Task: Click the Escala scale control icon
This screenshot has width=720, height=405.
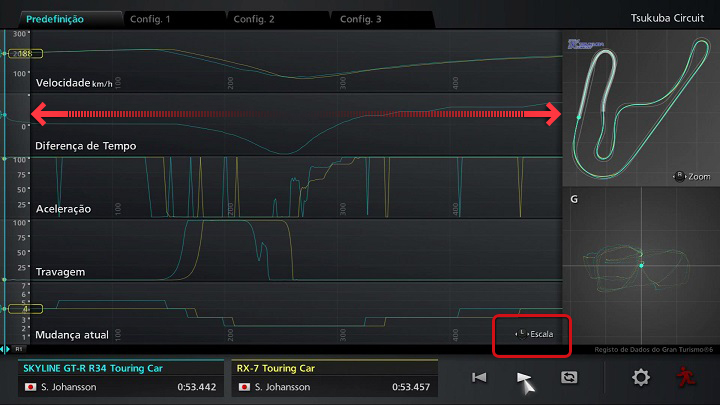Action: [x=533, y=334]
